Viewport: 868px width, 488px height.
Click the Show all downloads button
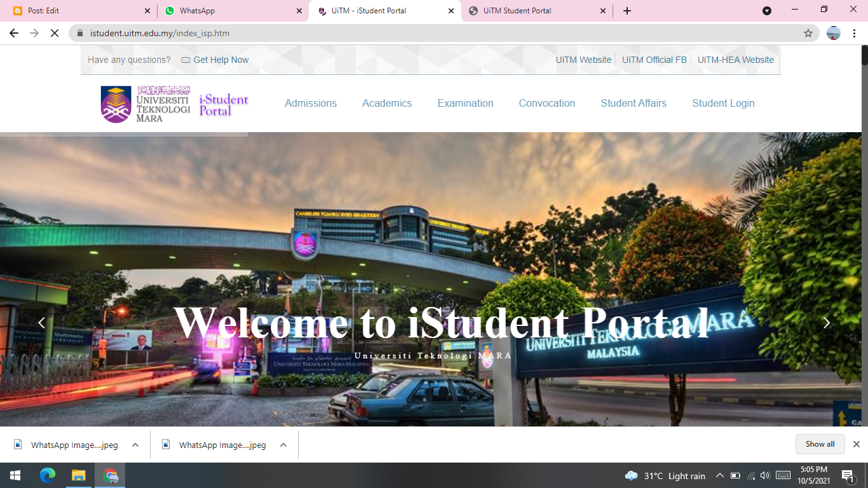(820, 444)
